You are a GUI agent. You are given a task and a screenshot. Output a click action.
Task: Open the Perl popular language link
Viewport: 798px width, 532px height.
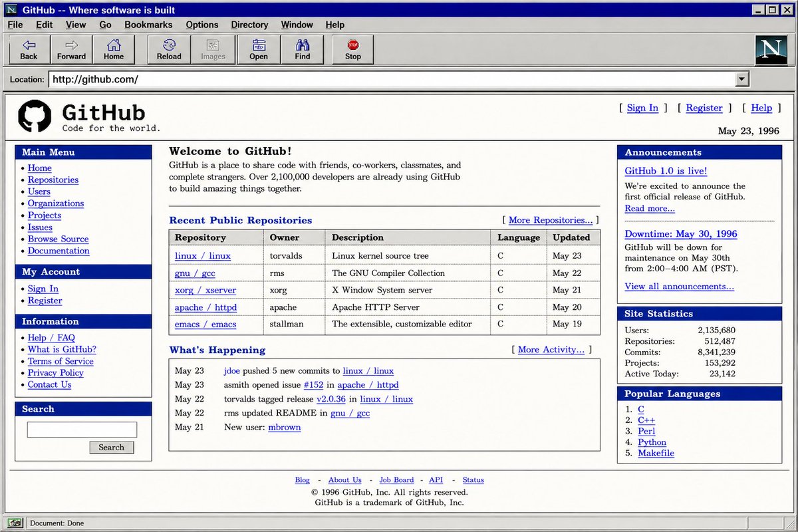[x=646, y=431]
